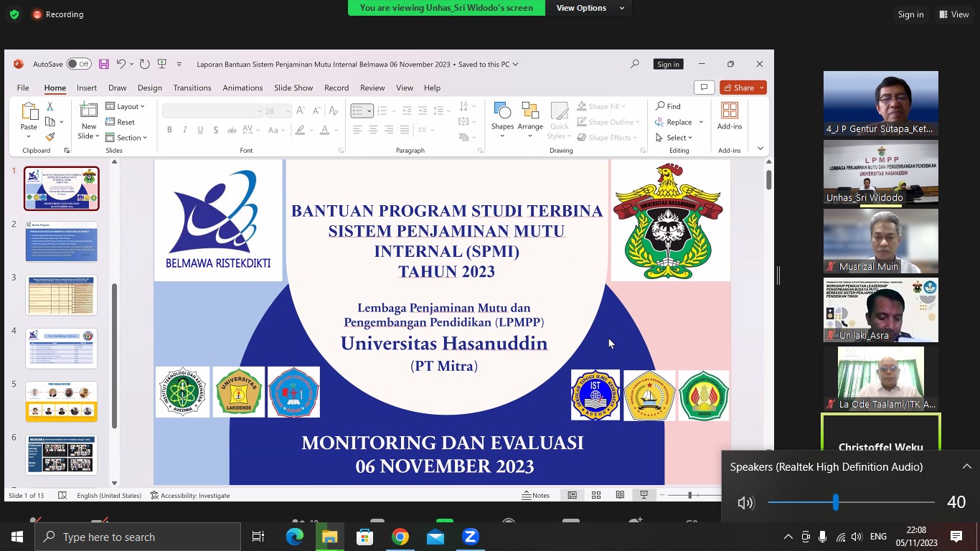Open the Transitions ribbon tab

tap(192, 88)
